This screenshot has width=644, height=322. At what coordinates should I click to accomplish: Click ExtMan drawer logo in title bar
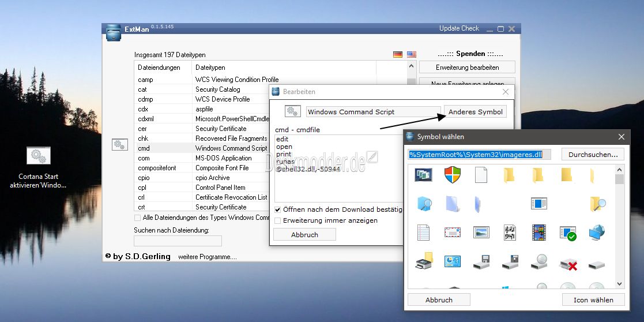pyautogui.click(x=114, y=32)
